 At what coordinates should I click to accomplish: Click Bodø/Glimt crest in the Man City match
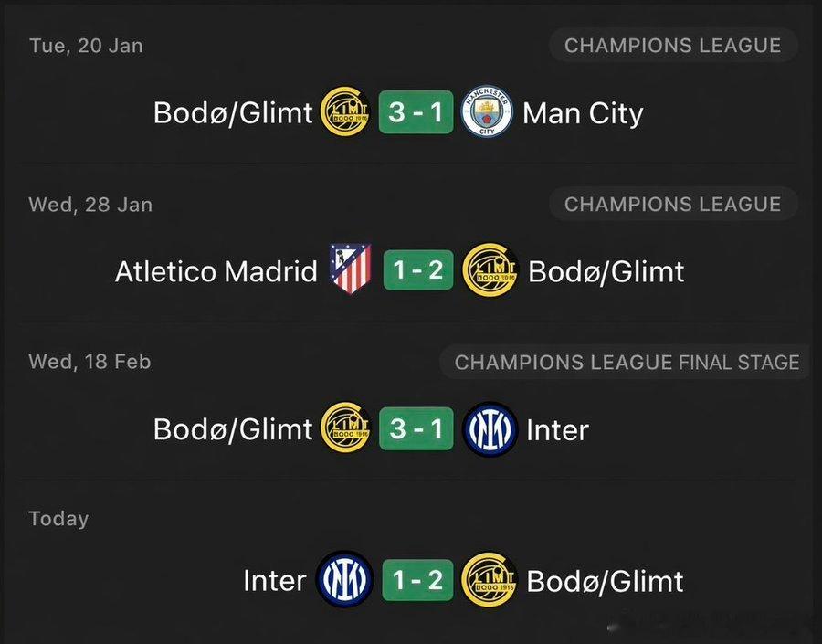[x=346, y=112]
